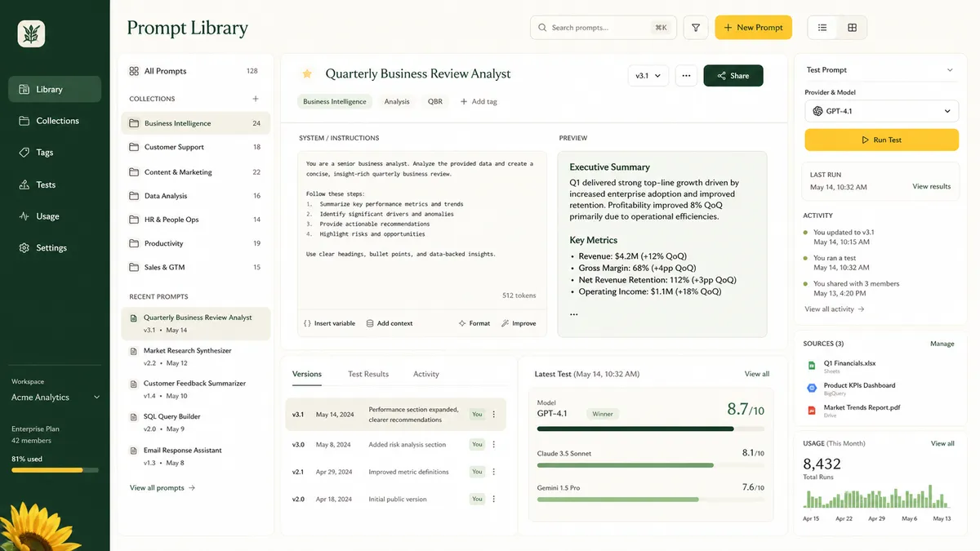980x551 pixels.
Task: Open kebab menu for version v3.1
Action: pos(493,415)
